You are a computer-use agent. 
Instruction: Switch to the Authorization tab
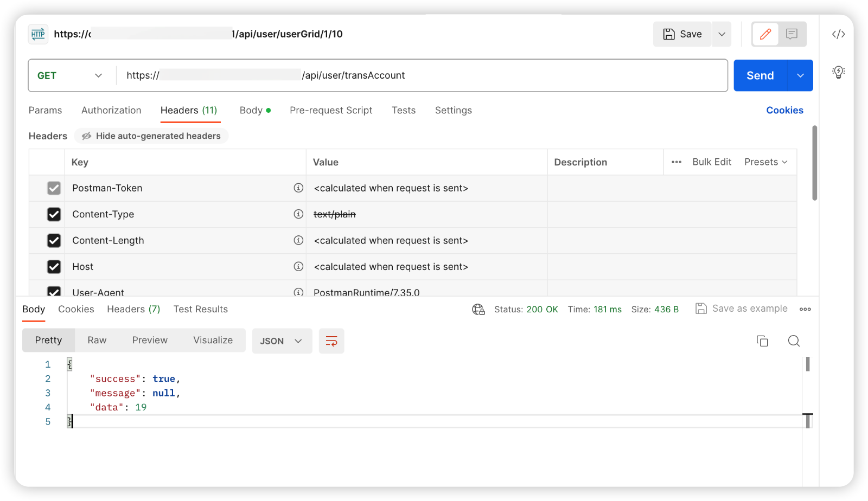click(x=111, y=110)
